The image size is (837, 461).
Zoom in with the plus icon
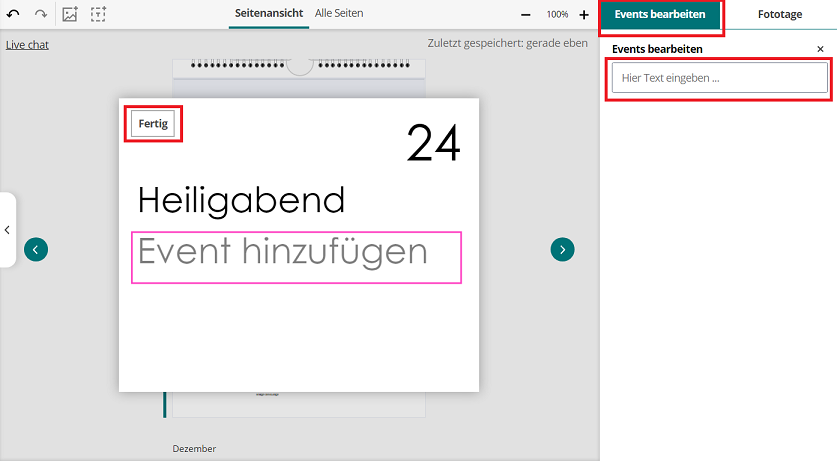click(x=584, y=15)
